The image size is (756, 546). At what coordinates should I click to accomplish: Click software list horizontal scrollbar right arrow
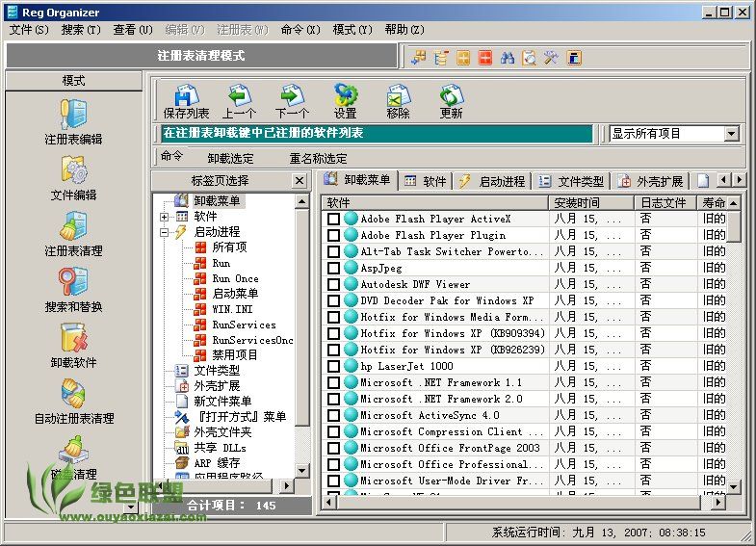tap(718, 502)
